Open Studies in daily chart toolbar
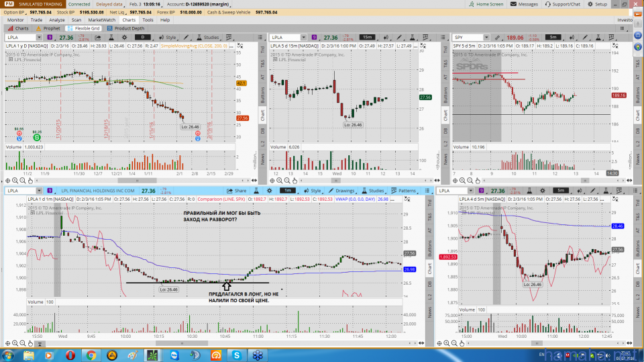Viewport: 644px width, 362px height. tap(208, 38)
